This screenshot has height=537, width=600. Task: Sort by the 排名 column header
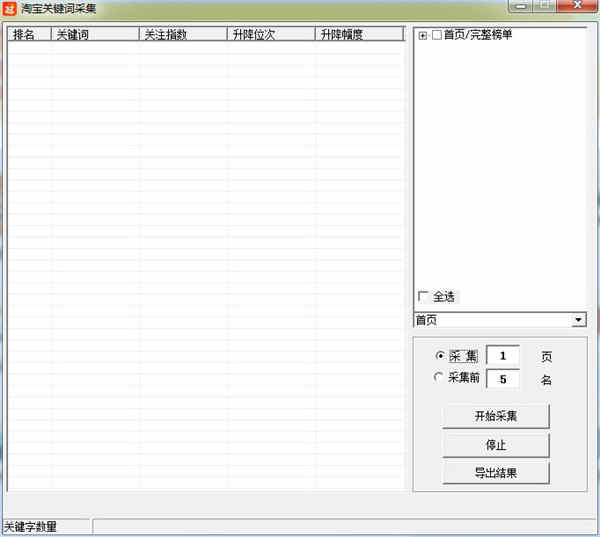(x=29, y=34)
